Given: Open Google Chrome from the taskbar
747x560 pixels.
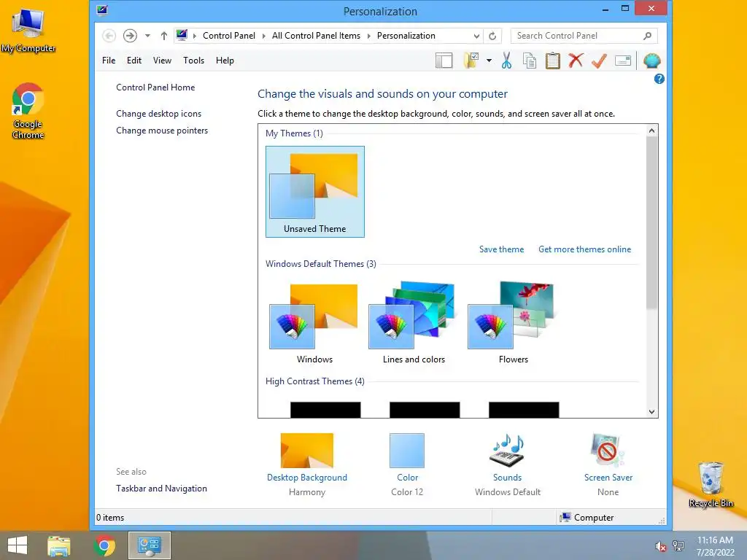Looking at the screenshot, I should (x=104, y=545).
